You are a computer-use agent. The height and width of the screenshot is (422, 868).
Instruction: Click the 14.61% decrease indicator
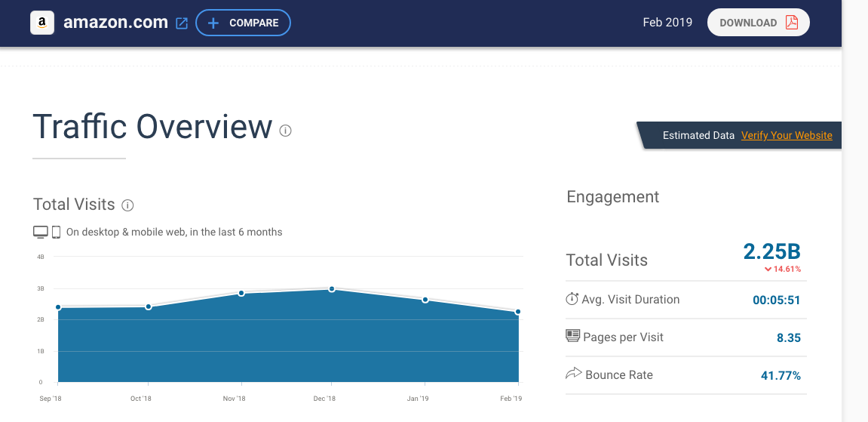pyautogui.click(x=783, y=270)
